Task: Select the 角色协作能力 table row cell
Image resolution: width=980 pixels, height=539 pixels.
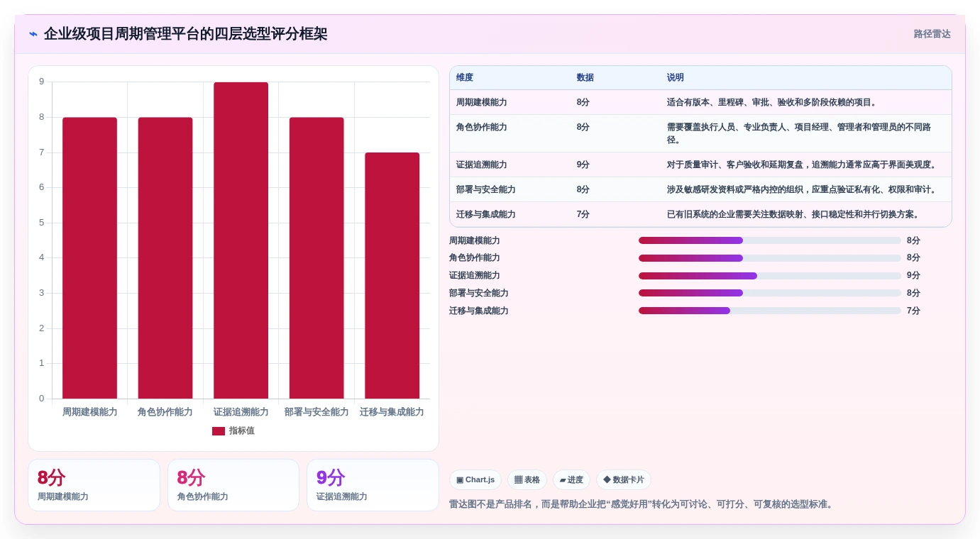Action: (482, 127)
